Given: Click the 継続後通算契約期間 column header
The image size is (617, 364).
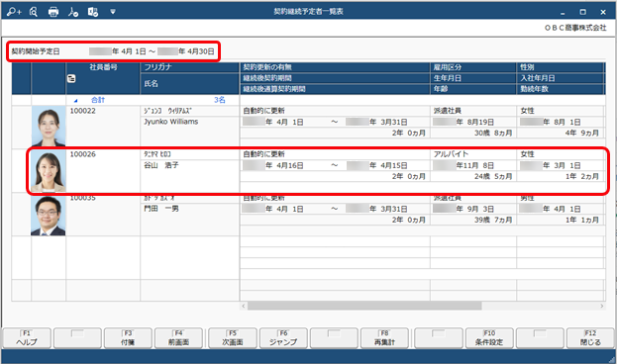Looking at the screenshot, I should pos(335,89).
